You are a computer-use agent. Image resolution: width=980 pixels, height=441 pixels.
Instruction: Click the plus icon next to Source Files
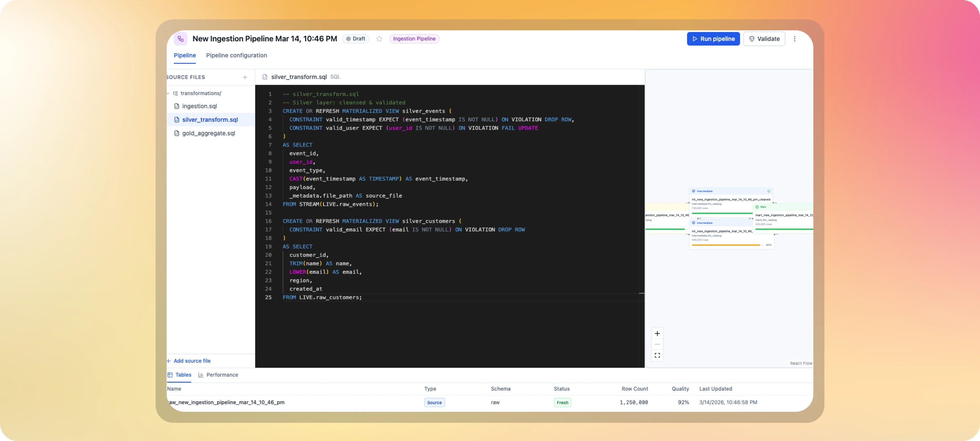click(x=245, y=77)
